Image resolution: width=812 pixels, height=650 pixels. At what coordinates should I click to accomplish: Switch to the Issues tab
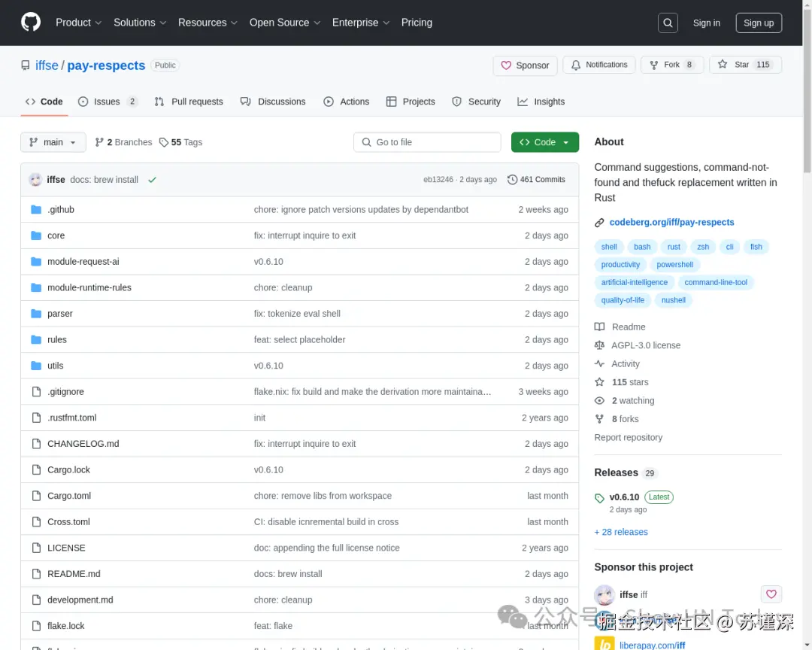pyautogui.click(x=108, y=102)
